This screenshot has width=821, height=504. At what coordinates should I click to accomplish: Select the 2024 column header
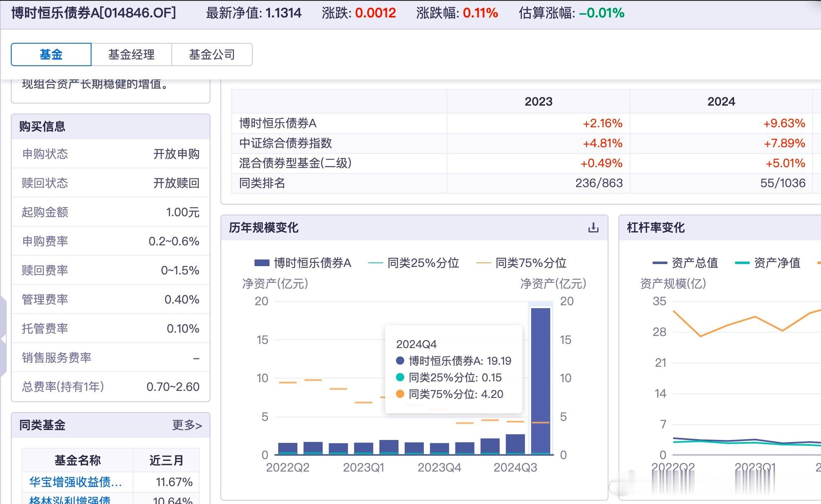pos(721,101)
